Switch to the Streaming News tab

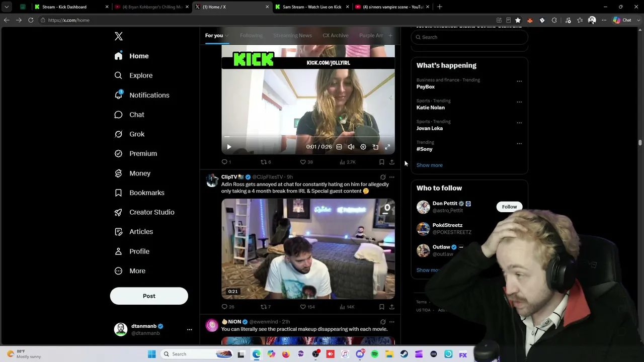tap(292, 35)
